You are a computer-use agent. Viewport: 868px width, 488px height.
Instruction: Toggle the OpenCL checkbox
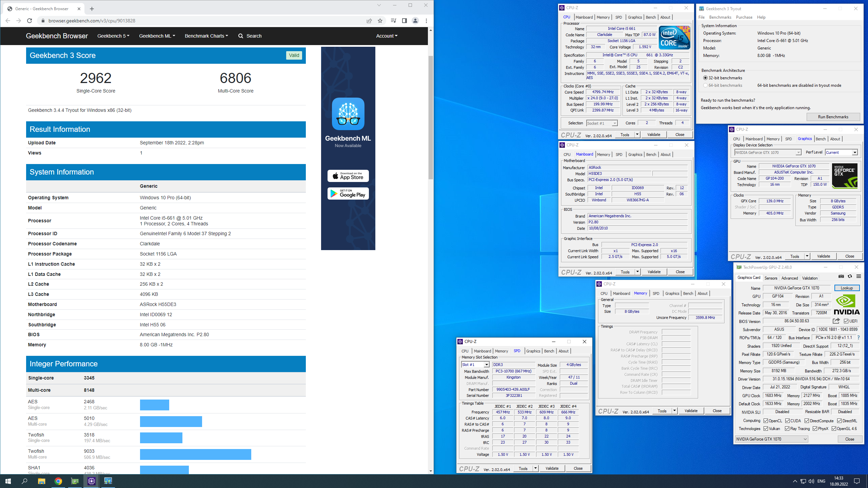766,421
